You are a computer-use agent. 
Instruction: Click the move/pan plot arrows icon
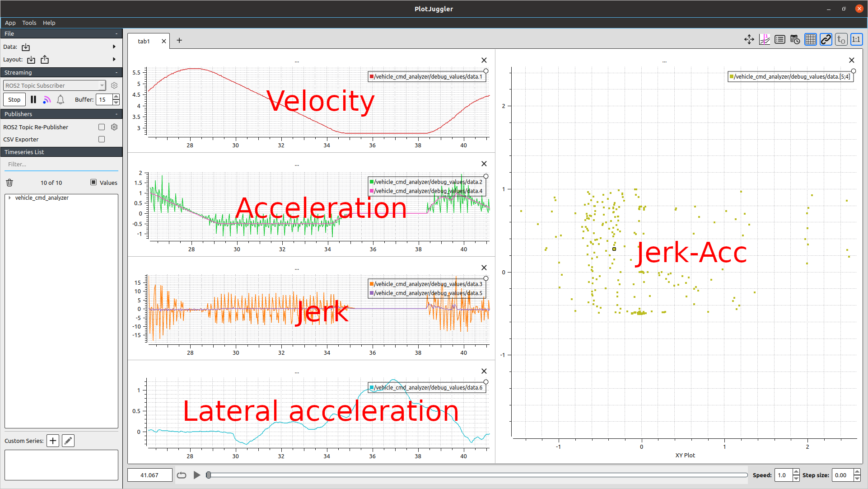pos(749,40)
